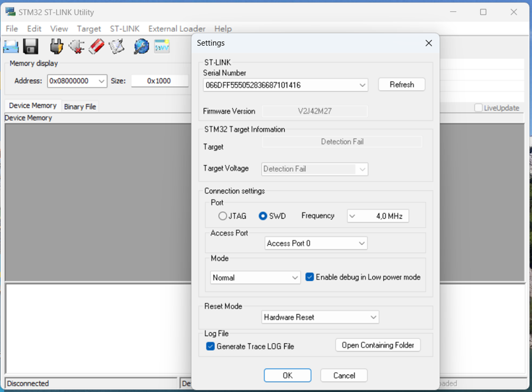
Task: Open the ST-LINK menu
Action: (x=124, y=29)
